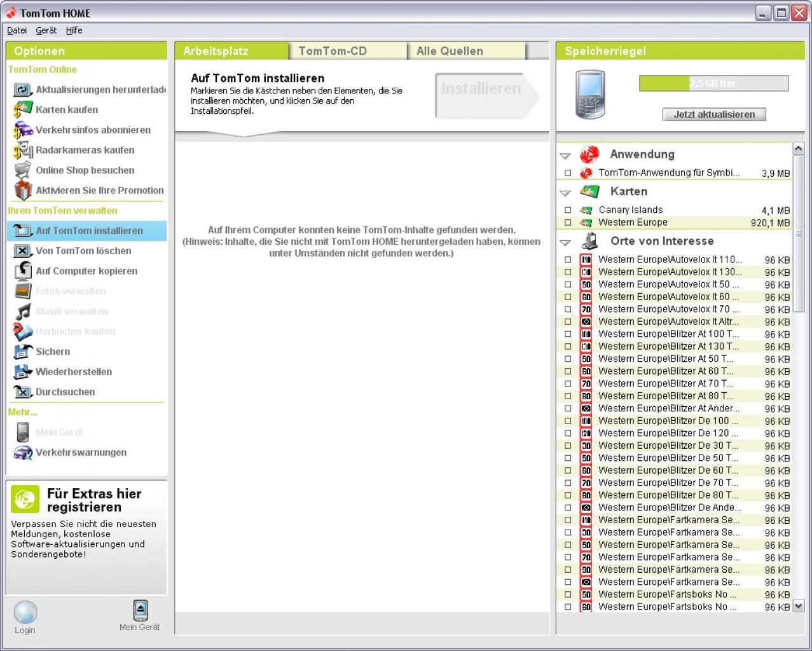Click the 2,5 GB frei storage bar
Screen dimensions: 812x651
713,83
